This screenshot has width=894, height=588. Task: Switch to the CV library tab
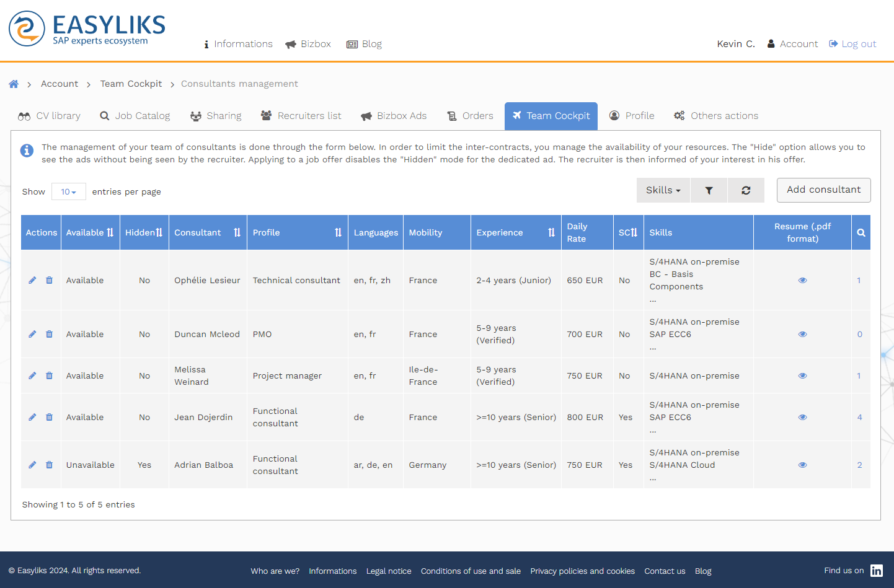(x=50, y=116)
